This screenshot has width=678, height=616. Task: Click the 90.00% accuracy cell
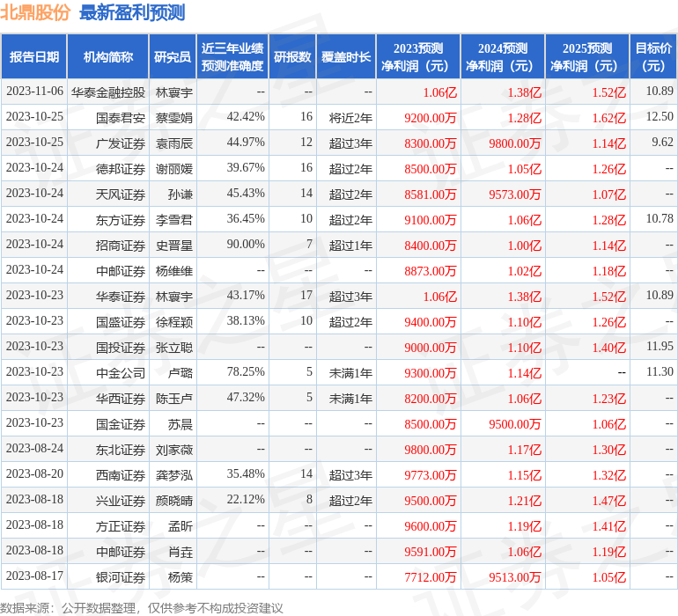246,245
